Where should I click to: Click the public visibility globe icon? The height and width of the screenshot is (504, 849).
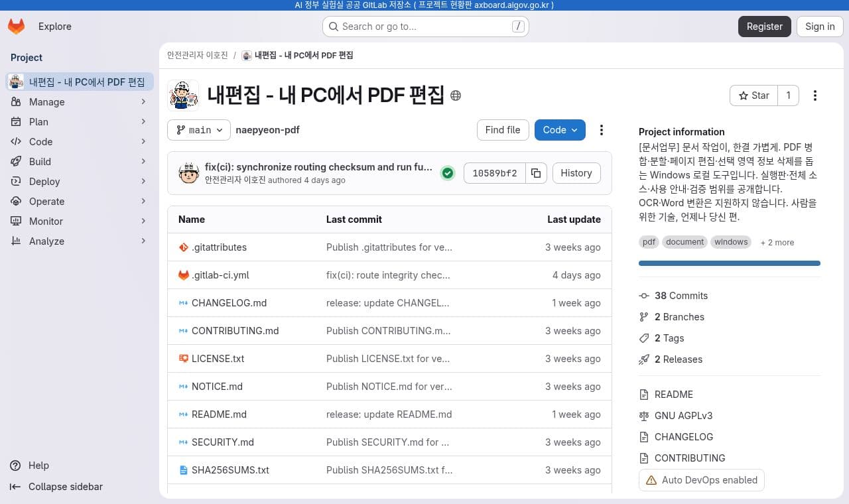pyautogui.click(x=456, y=95)
